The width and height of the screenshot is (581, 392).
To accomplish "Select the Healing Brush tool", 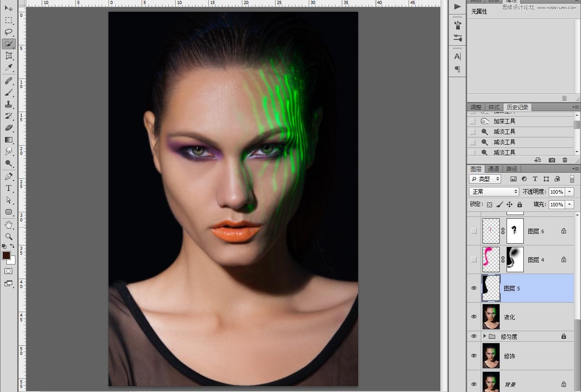I will [9, 81].
